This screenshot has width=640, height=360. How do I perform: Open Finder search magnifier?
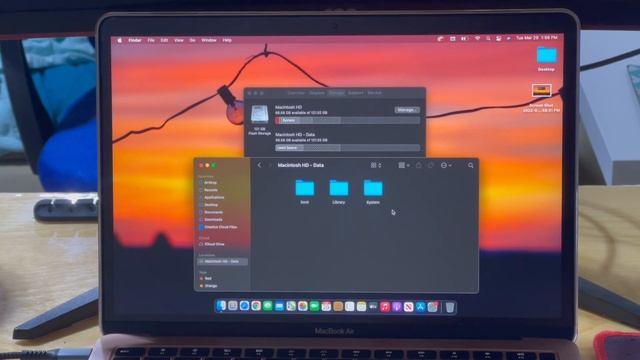click(x=471, y=165)
